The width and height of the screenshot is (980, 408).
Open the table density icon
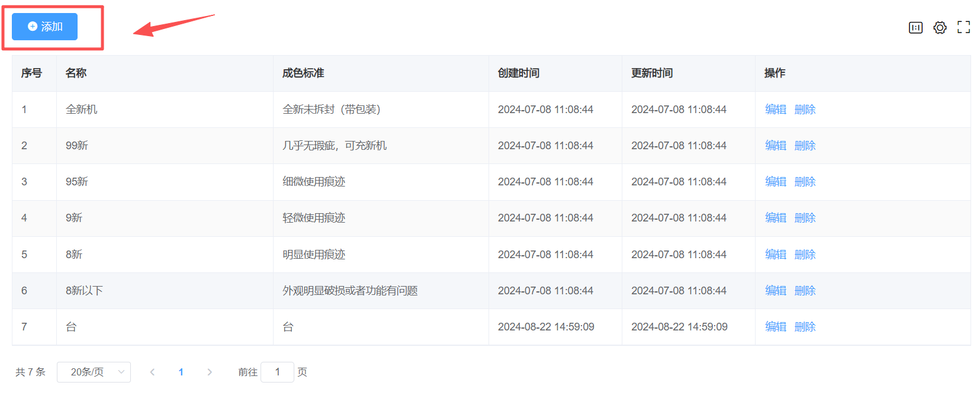(x=915, y=27)
